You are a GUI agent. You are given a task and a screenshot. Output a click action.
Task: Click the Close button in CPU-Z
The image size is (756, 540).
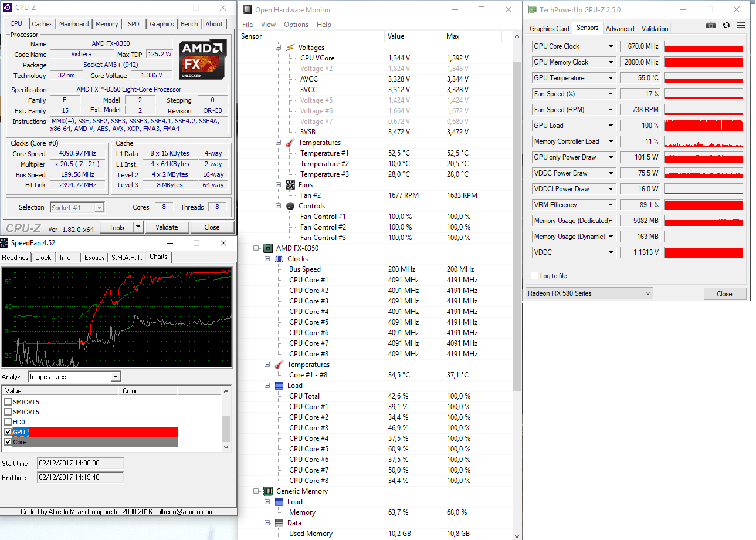click(x=212, y=227)
